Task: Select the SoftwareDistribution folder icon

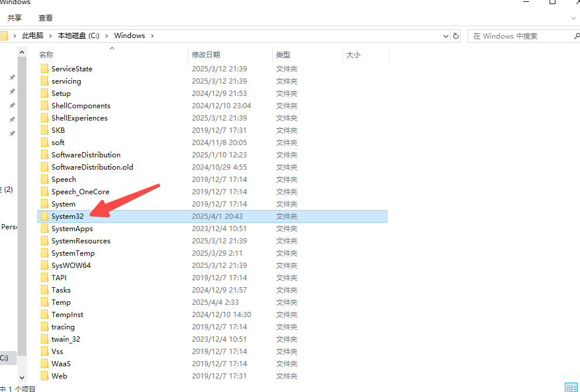Action: pos(44,154)
